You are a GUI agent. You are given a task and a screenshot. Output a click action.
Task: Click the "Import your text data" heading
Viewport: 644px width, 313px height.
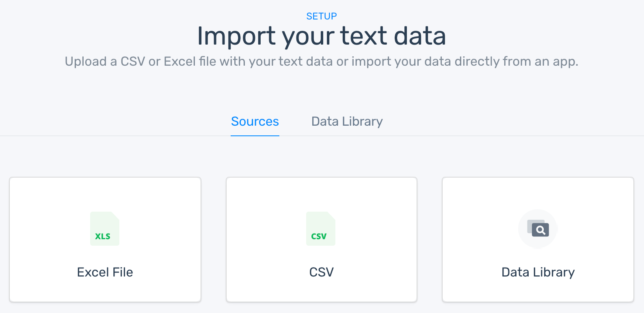tap(322, 36)
